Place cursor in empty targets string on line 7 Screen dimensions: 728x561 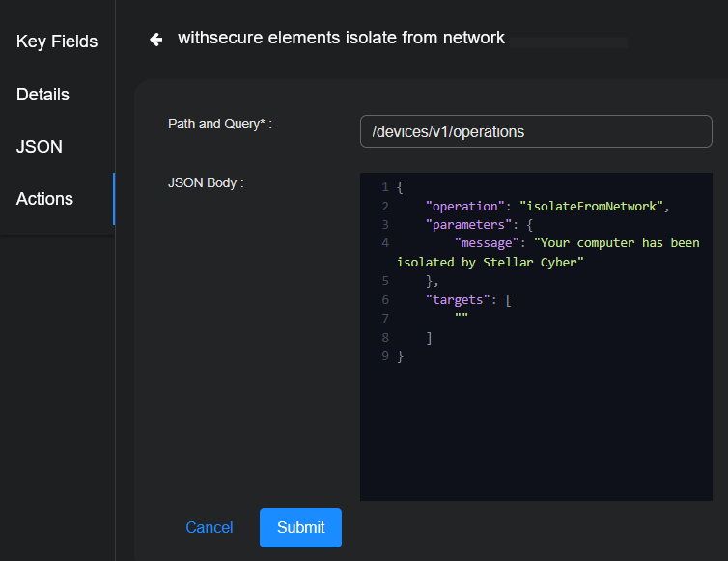pyautogui.click(x=462, y=319)
